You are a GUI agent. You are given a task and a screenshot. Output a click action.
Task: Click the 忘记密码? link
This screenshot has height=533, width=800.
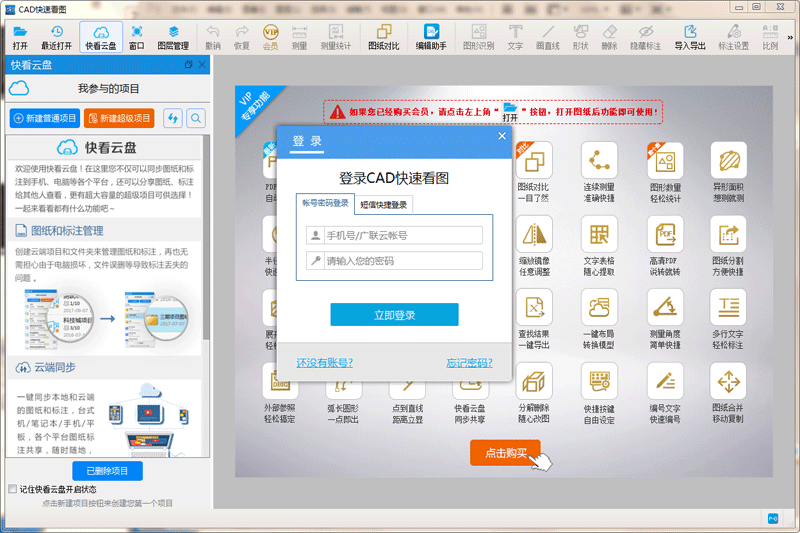click(x=469, y=363)
